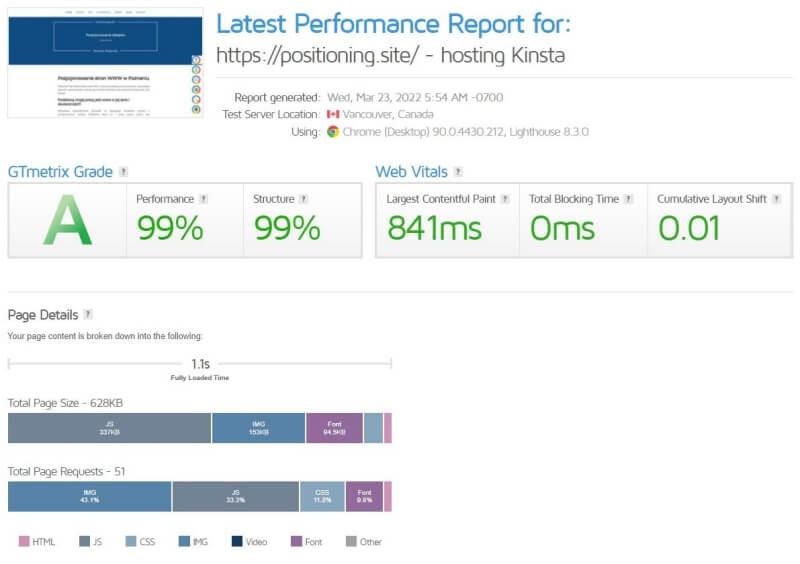Image resolution: width=800 pixels, height=564 pixels.
Task: Click the Font 84.5KB segment in page size bar
Action: tap(334, 428)
